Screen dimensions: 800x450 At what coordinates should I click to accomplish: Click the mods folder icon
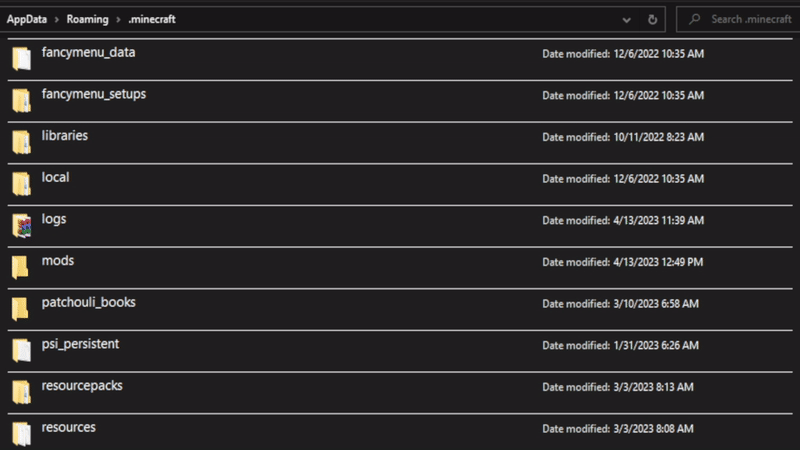pyautogui.click(x=21, y=267)
